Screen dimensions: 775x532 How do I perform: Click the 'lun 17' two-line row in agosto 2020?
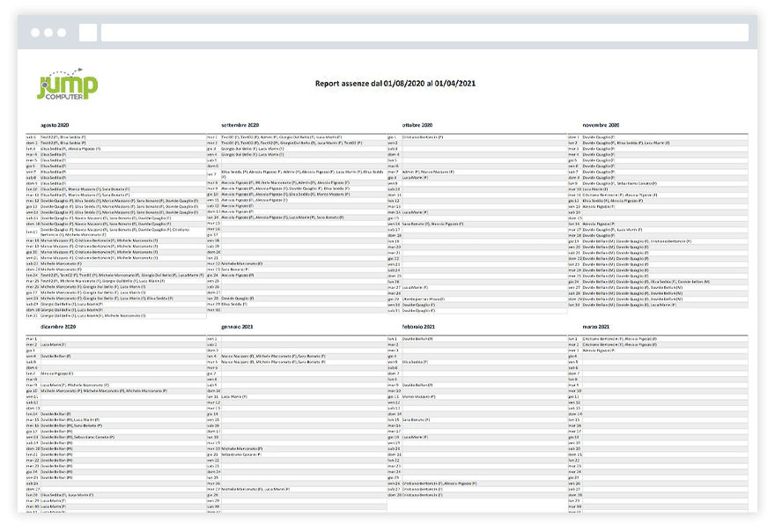115,232
